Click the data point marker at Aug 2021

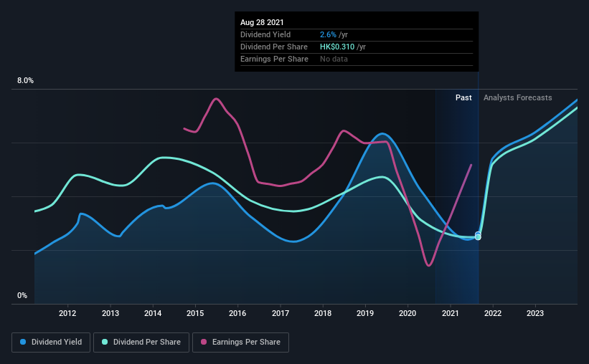tap(478, 236)
